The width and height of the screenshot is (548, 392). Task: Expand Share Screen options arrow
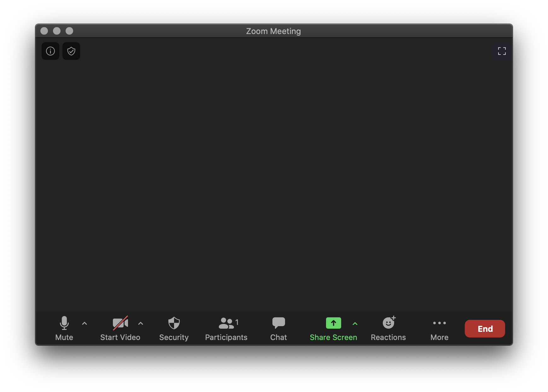(x=355, y=324)
